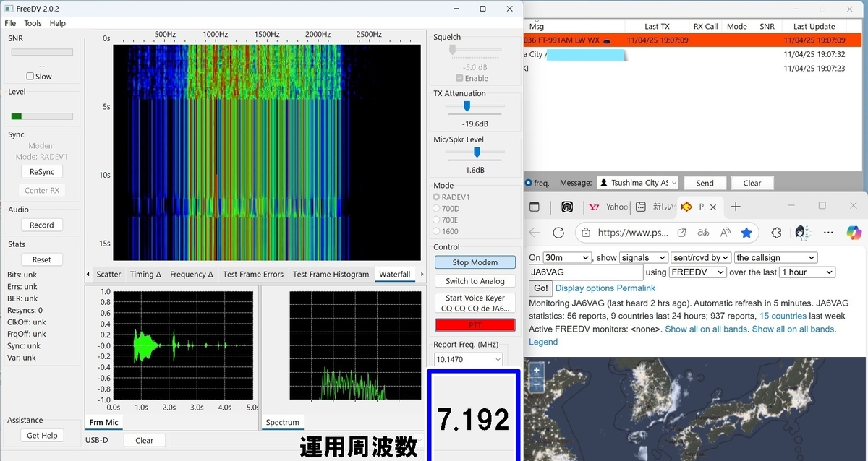Viewport: 868px width, 461px height.
Task: Reset the stats with Reset button
Action: [x=41, y=259]
